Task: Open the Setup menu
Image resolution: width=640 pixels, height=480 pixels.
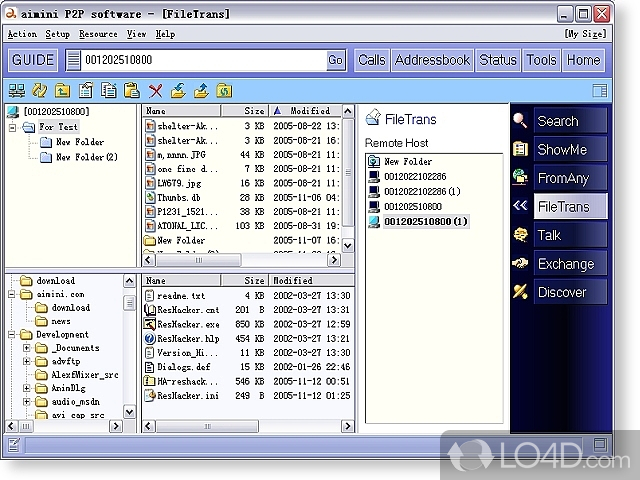Action: tap(57, 34)
